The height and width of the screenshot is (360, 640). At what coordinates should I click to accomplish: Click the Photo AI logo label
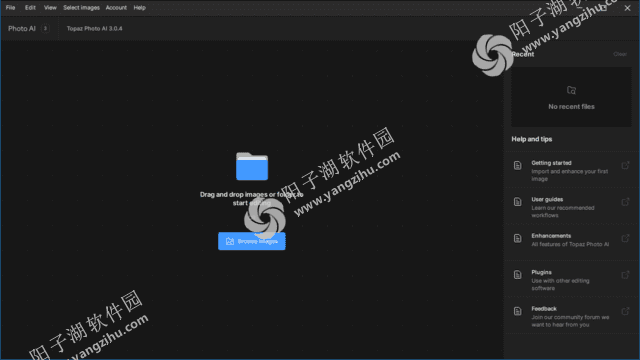22,29
